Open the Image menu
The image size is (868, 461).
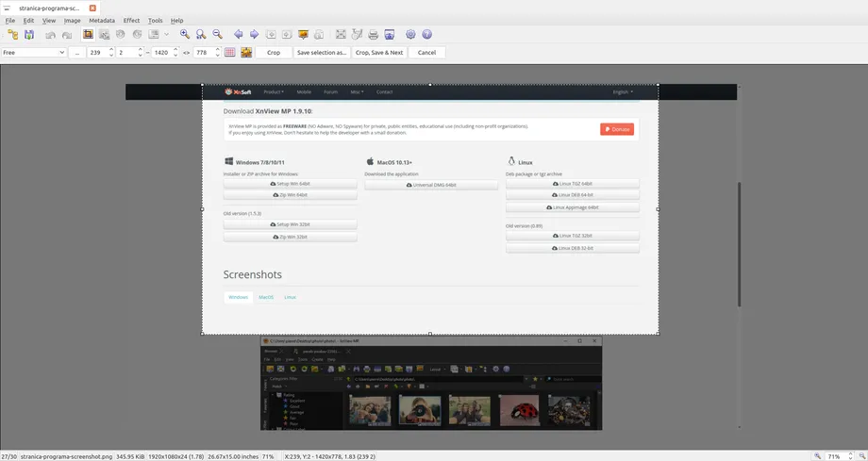(72, 21)
